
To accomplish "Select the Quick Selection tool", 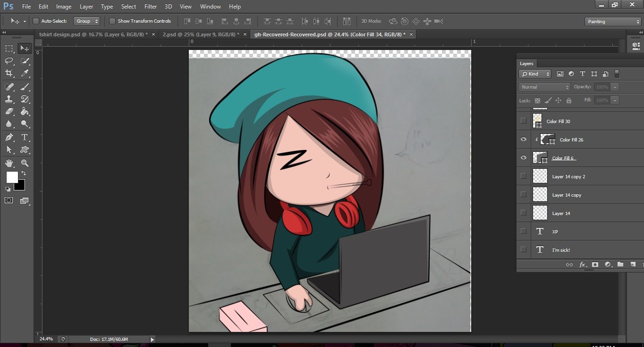I will point(25,61).
